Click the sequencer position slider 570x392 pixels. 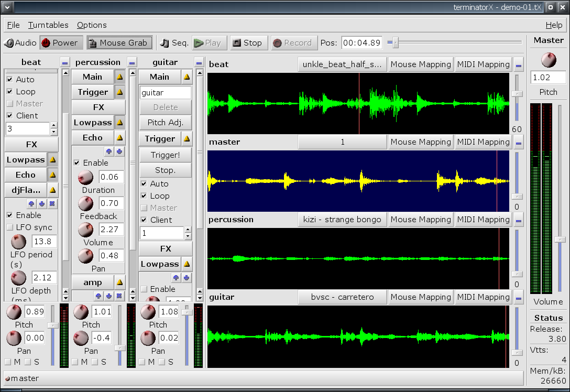tap(455, 42)
